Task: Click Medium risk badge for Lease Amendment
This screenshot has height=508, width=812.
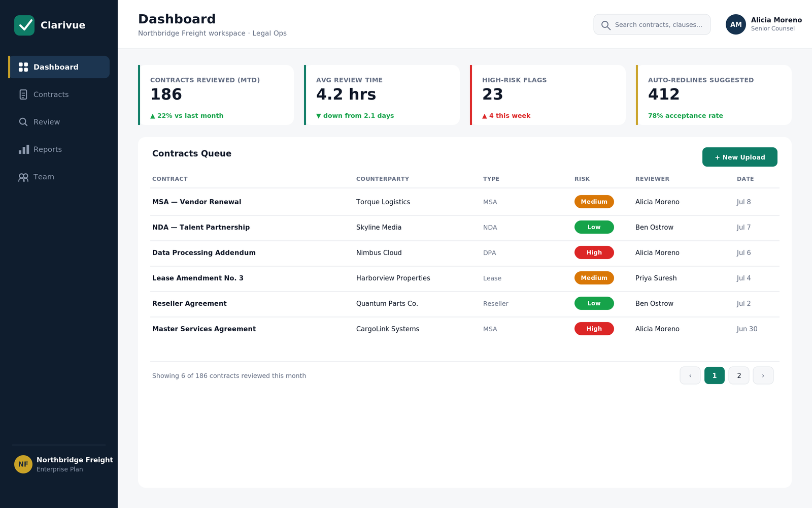Action: tap(594, 278)
